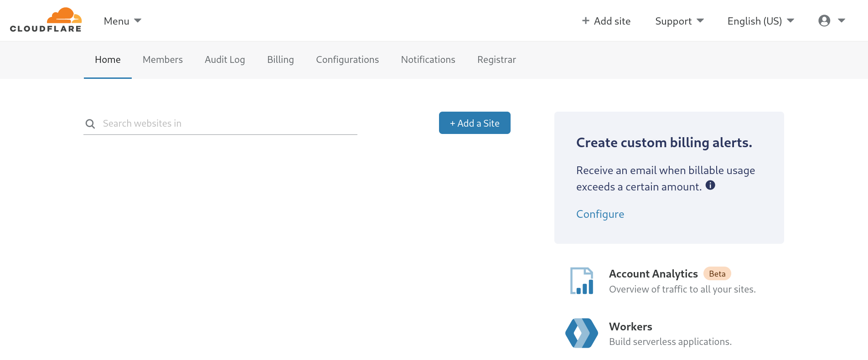868x360 pixels.
Task: Go to the Billing tab
Action: point(280,60)
